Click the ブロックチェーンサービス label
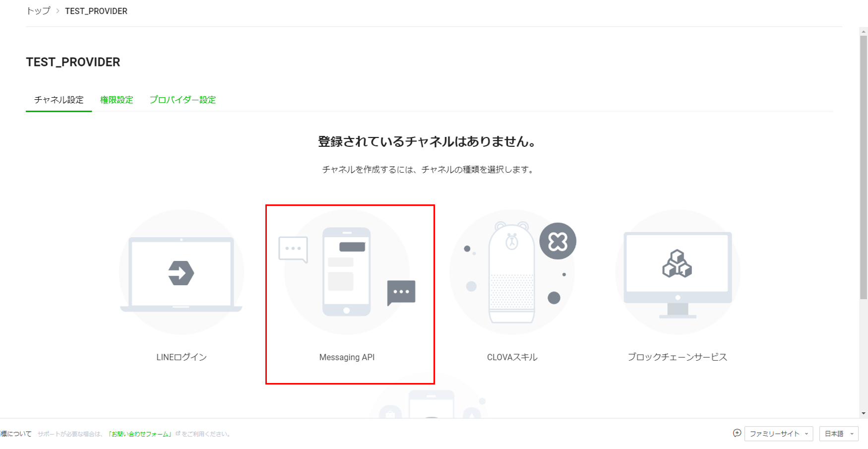This screenshot has height=449, width=868. 678,357
